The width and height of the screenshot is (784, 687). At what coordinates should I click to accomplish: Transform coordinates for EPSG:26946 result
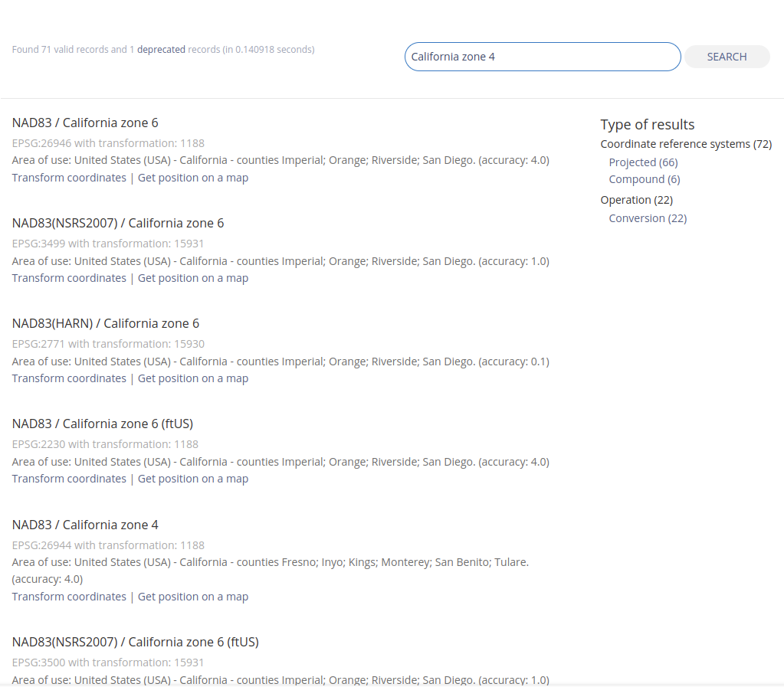point(69,178)
